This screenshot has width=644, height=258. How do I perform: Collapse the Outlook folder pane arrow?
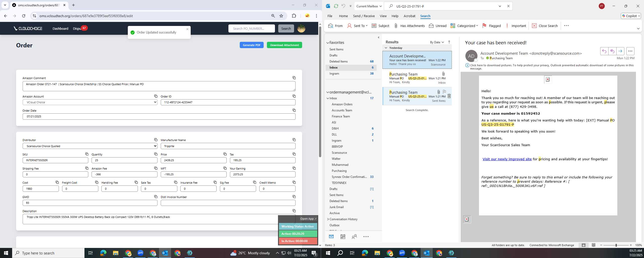tap(378, 38)
